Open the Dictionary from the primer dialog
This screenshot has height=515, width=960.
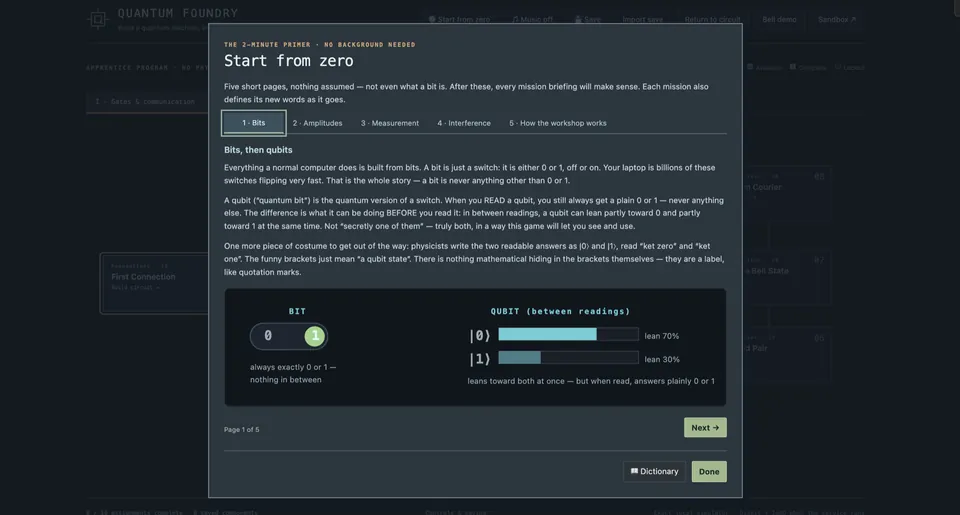(654, 472)
